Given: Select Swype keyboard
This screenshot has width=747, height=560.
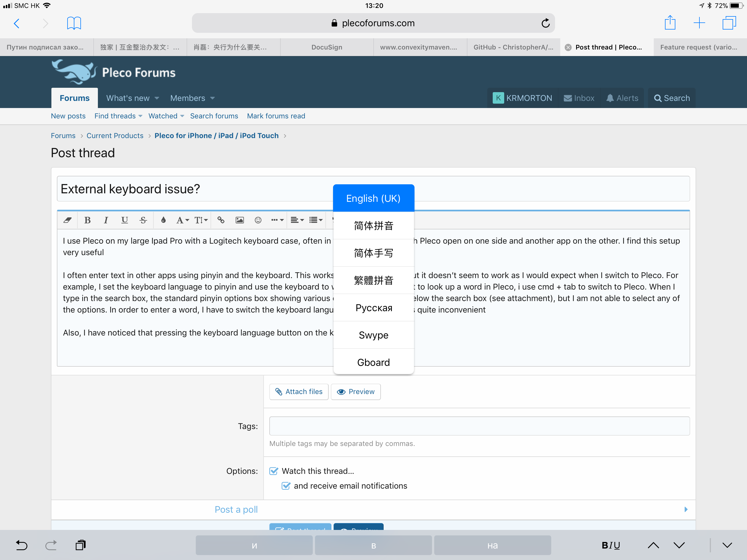Looking at the screenshot, I should pos(373,335).
